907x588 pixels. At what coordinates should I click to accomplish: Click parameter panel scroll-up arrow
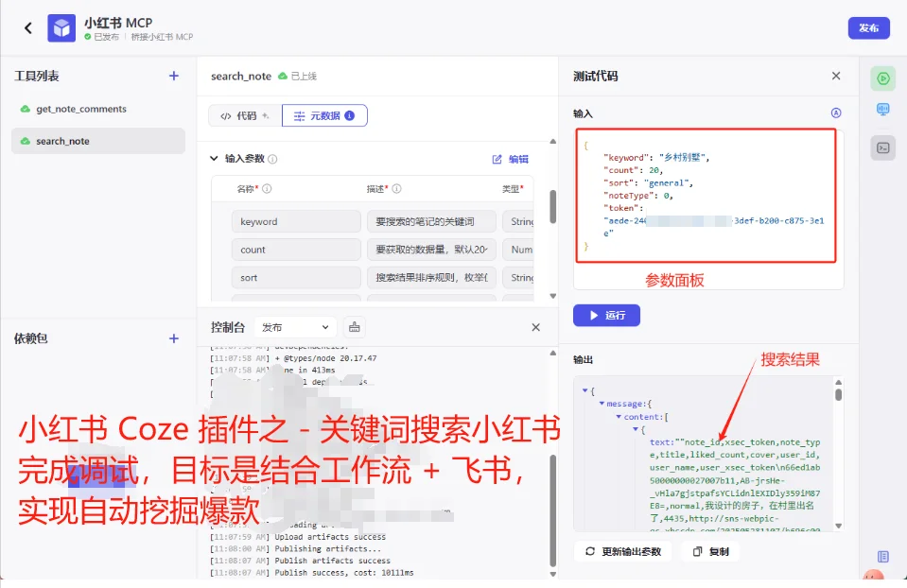pos(553,141)
